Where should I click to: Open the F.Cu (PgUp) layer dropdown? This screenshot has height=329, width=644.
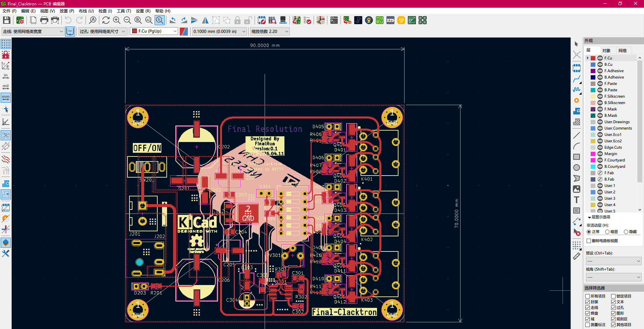[154, 31]
